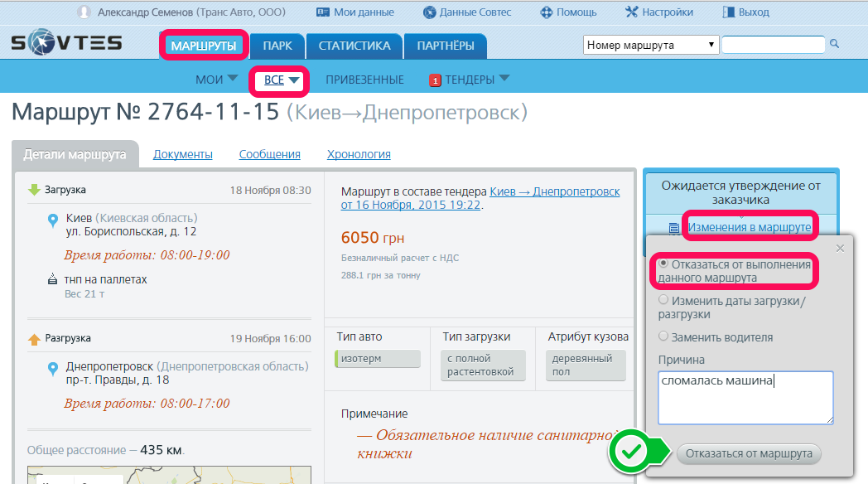Click the red tender notification badge
Image resolution: width=868 pixels, height=484 pixels.
[x=435, y=81]
